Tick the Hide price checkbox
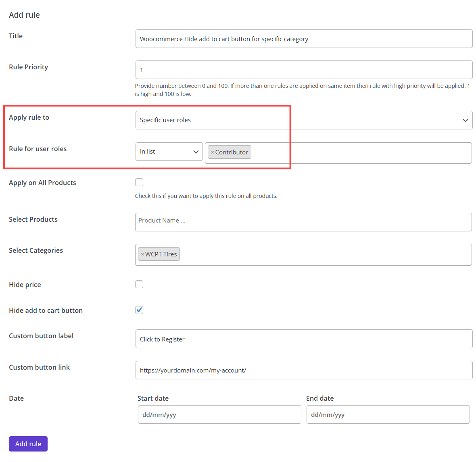Screen dimensions: 476x462 pyautogui.click(x=139, y=284)
